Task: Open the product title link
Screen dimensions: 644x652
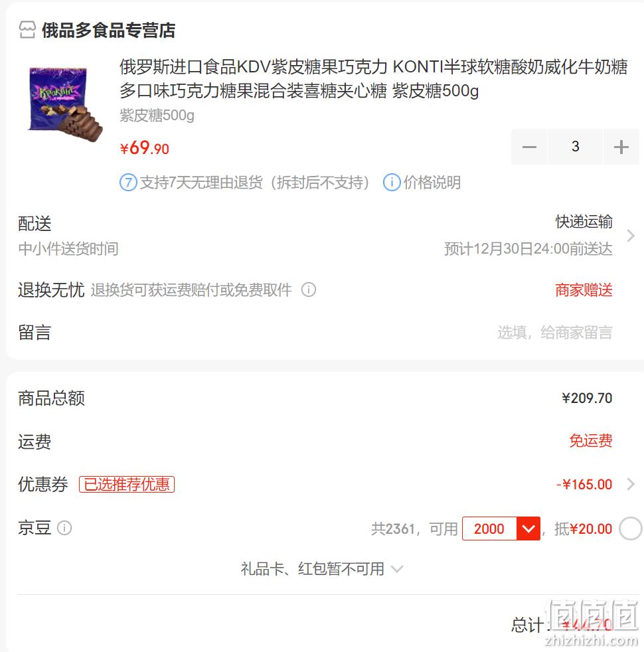Action: [x=373, y=78]
